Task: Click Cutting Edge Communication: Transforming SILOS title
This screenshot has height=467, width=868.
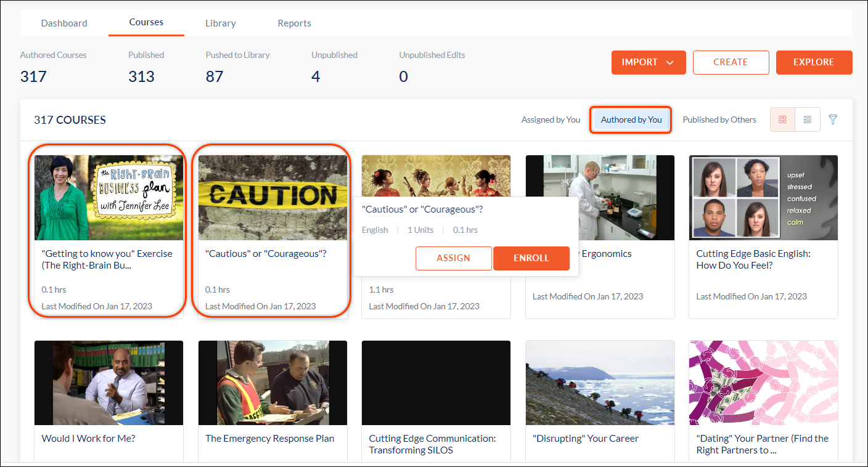Action: [x=432, y=444]
